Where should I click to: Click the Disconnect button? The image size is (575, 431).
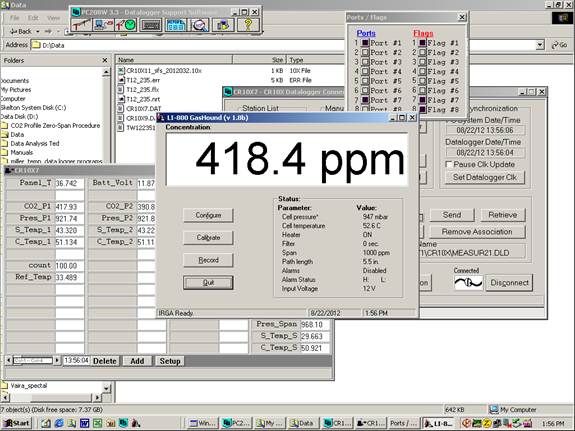[509, 283]
